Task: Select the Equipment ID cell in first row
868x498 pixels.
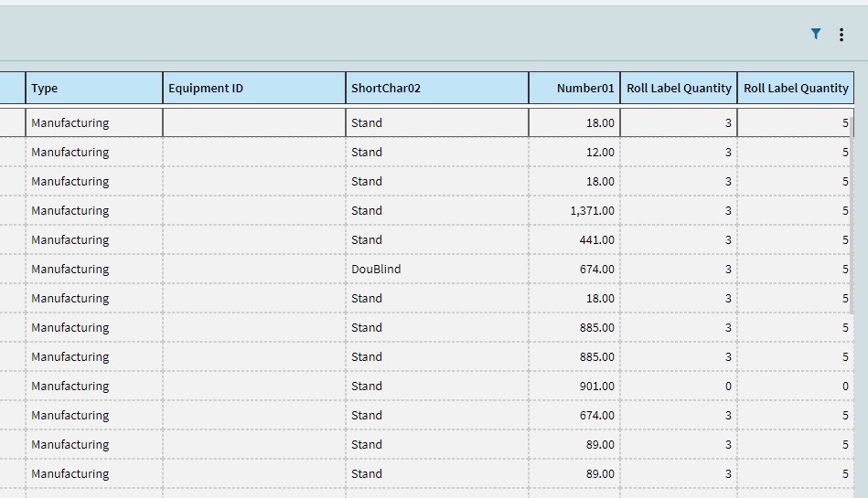Action: coord(254,122)
